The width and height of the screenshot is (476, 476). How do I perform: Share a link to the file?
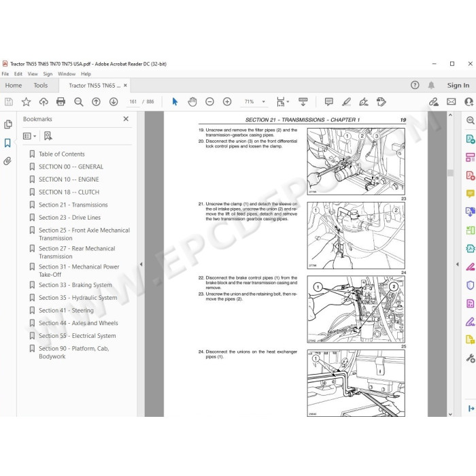434,102
